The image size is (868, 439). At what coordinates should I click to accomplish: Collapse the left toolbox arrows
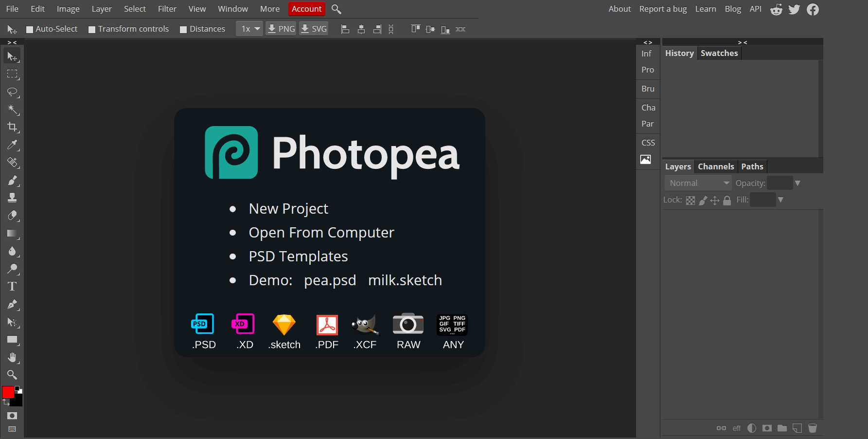pos(12,42)
